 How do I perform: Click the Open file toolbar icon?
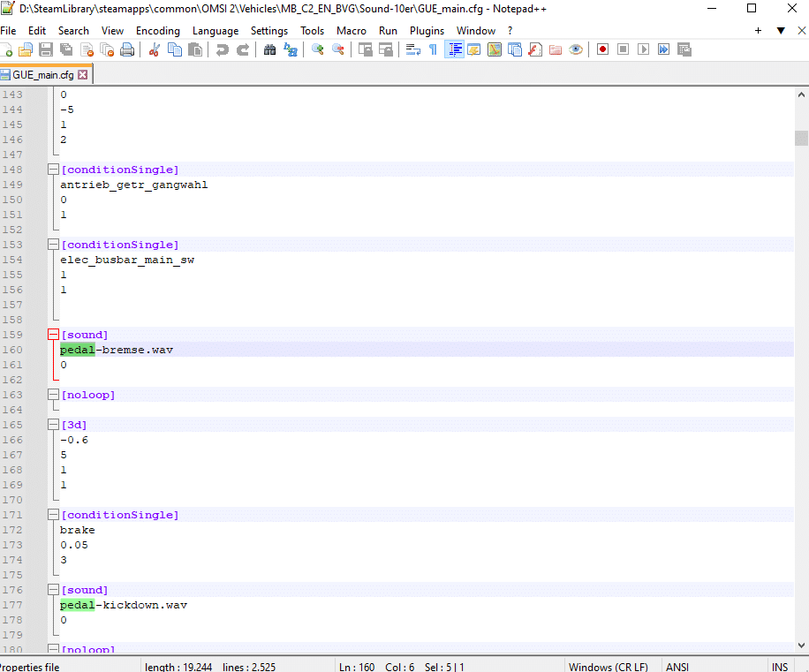(x=26, y=50)
